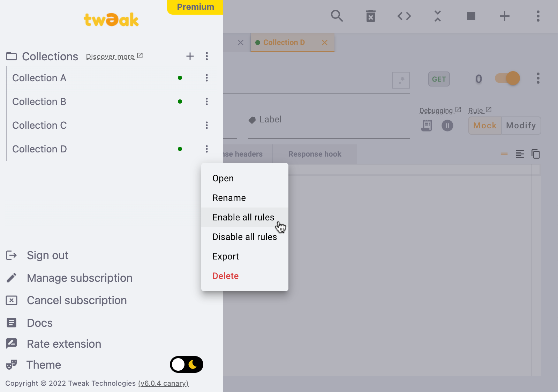
Task: Toggle the dark theme switch
Action: [x=186, y=364]
